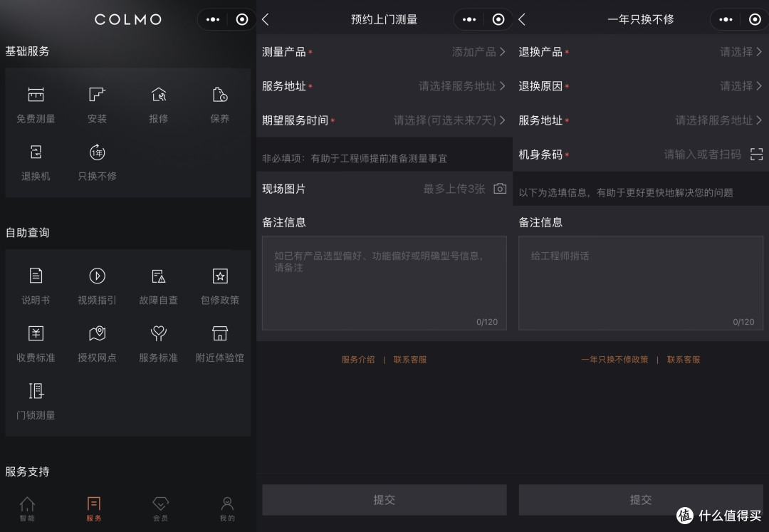The height and width of the screenshot is (532, 769).
Task: Open the 测量产品 product picker
Action: pyautogui.click(x=463, y=51)
